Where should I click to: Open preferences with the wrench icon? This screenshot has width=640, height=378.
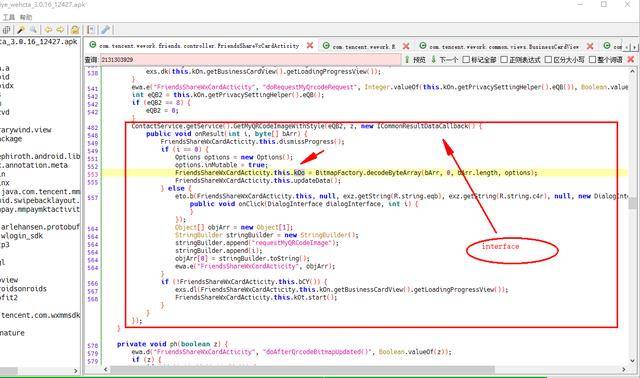pyautogui.click(x=105, y=30)
